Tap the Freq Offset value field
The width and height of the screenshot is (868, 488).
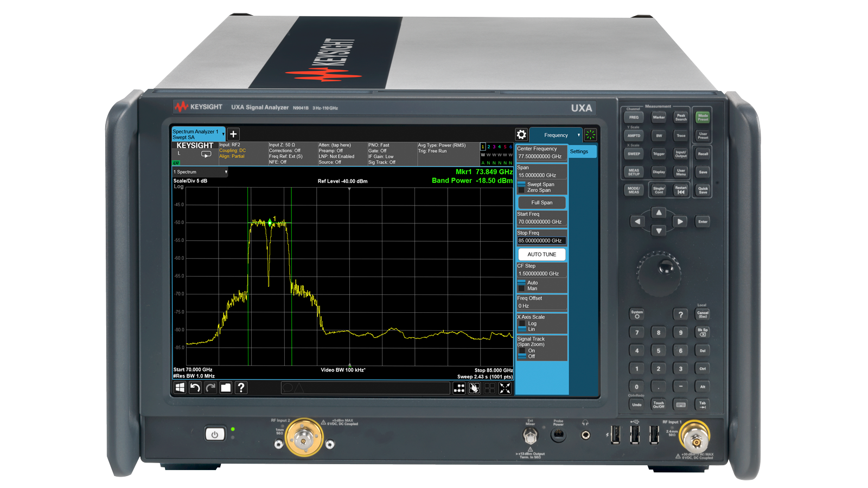tap(541, 306)
